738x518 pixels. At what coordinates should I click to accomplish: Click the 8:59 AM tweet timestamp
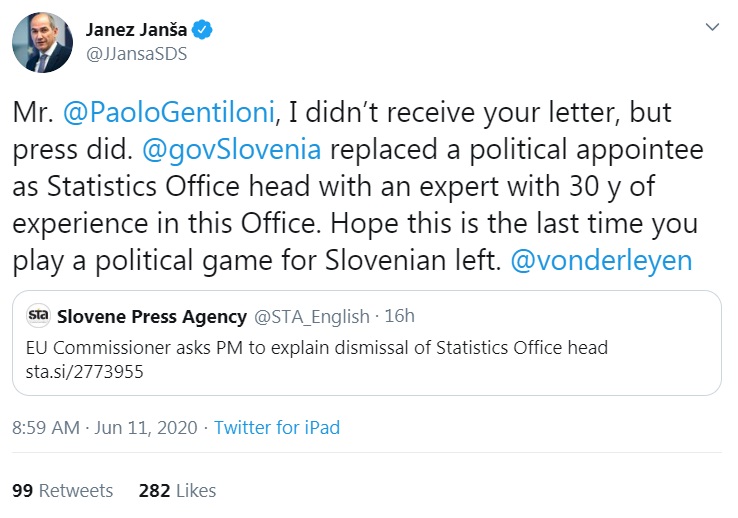pos(45,428)
